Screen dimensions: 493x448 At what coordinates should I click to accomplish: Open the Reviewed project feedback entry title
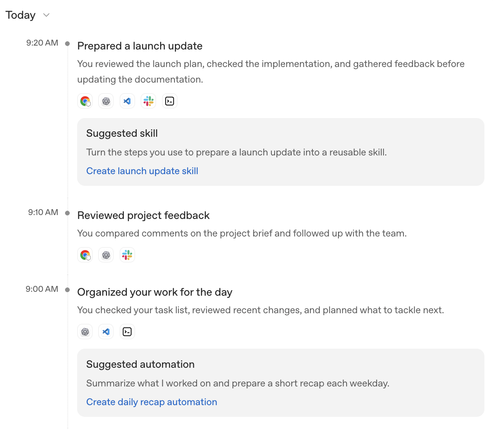click(x=143, y=215)
